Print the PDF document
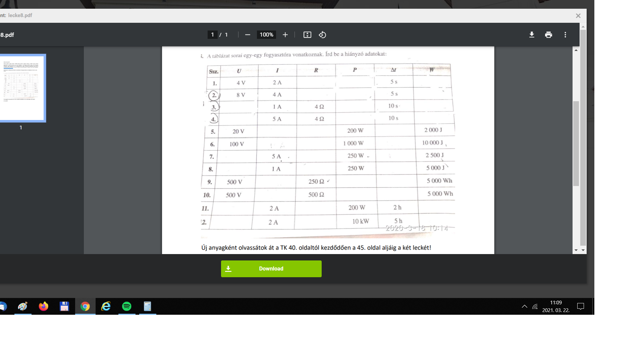This screenshot has height=362, width=644. 548,35
